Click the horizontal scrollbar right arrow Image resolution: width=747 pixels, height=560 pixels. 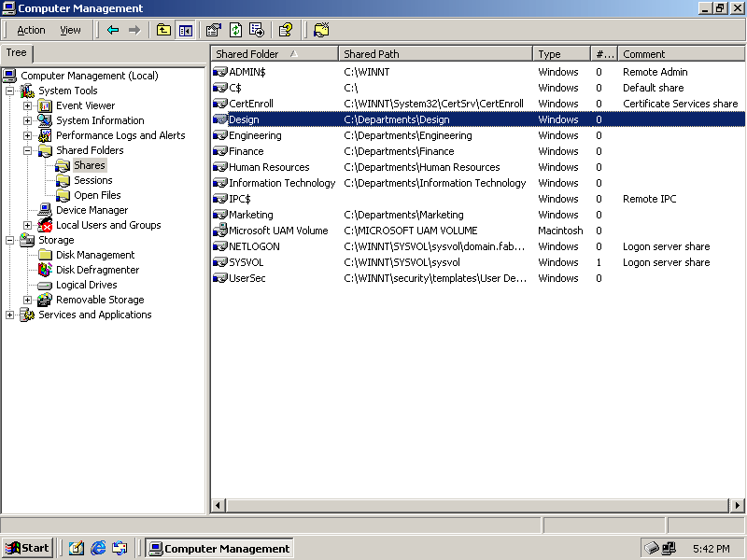[x=738, y=505]
